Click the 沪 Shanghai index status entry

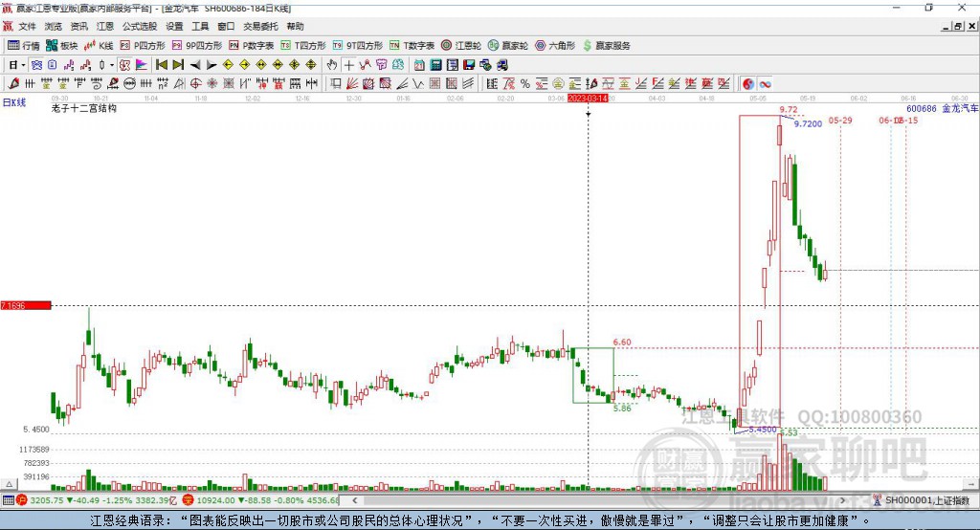point(98,500)
